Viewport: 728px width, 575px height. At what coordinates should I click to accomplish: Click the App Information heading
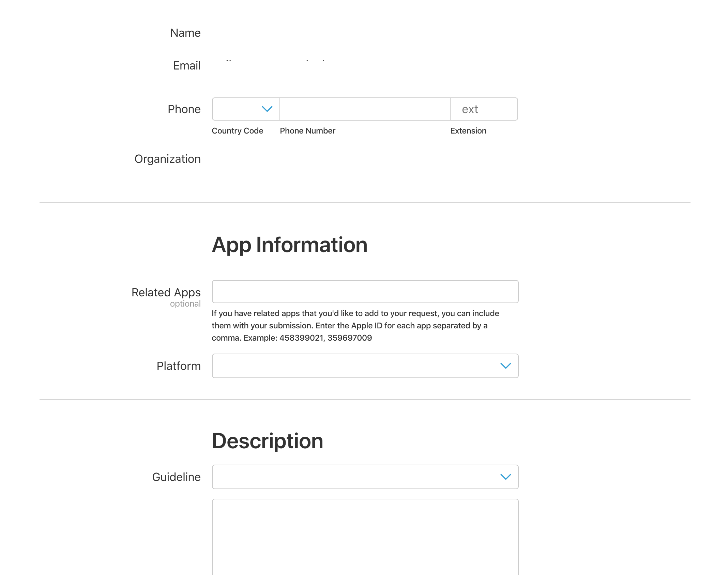click(290, 245)
